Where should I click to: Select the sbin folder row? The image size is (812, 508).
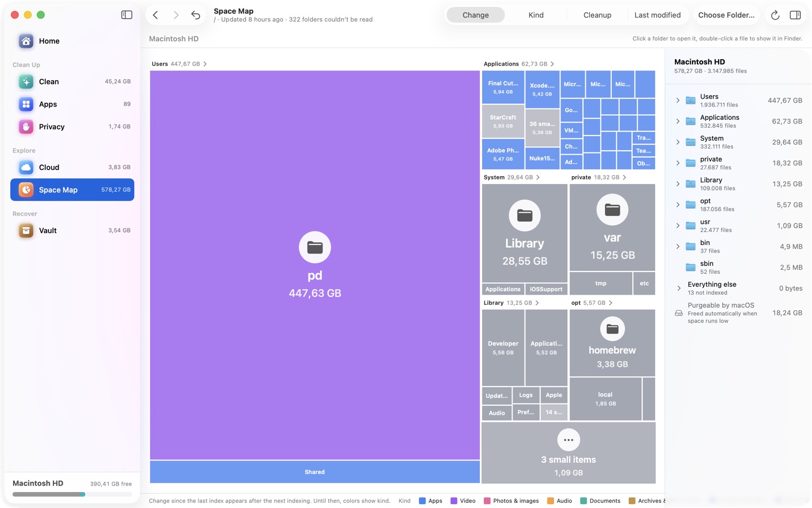coord(739,268)
